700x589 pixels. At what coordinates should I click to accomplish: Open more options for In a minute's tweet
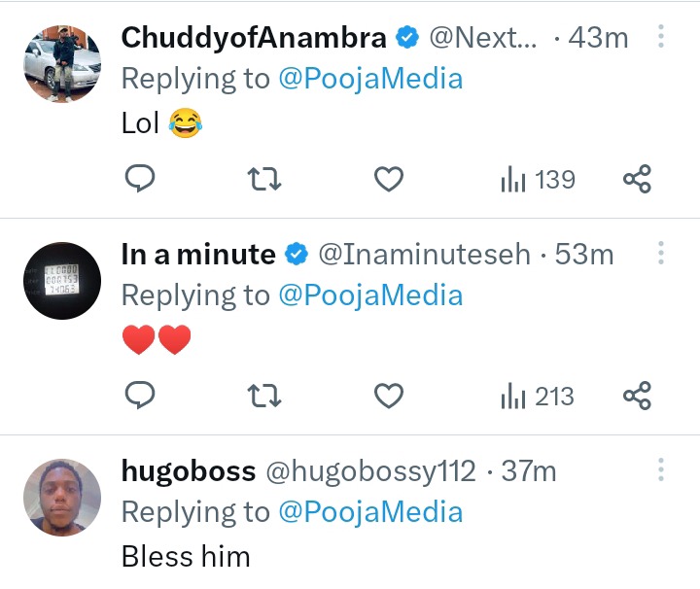(x=661, y=255)
